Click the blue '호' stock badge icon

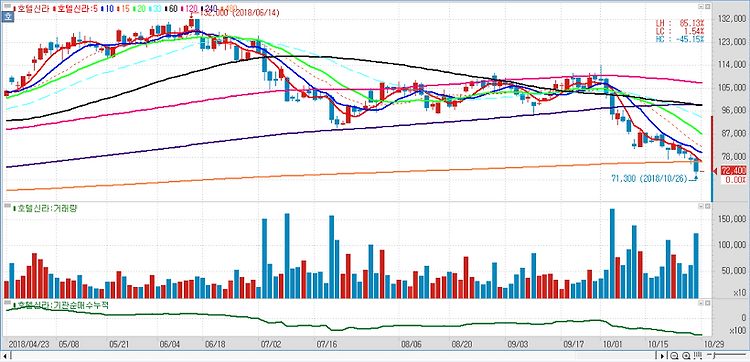tap(8, 16)
